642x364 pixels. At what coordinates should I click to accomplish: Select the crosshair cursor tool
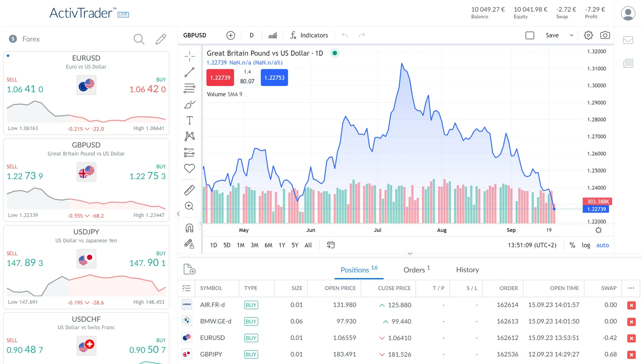click(x=190, y=57)
